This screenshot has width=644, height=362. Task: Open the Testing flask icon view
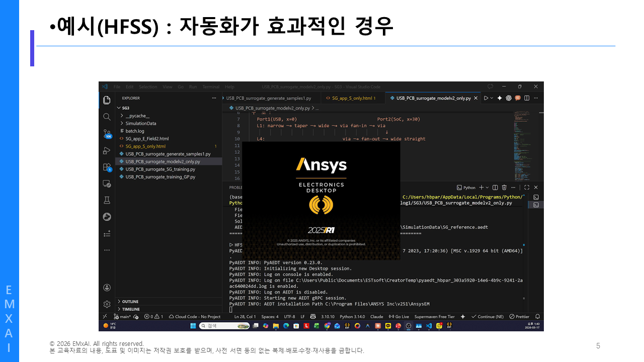[107, 200]
